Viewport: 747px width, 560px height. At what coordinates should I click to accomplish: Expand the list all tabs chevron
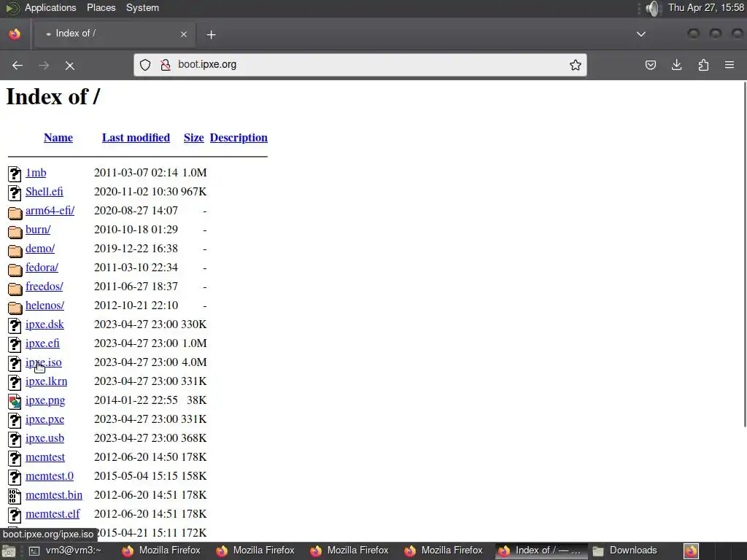point(641,34)
